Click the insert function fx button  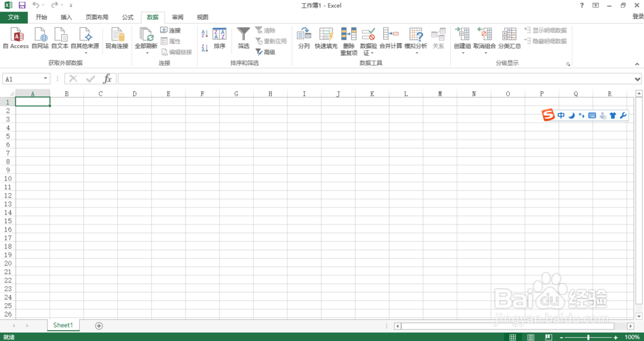(x=107, y=78)
